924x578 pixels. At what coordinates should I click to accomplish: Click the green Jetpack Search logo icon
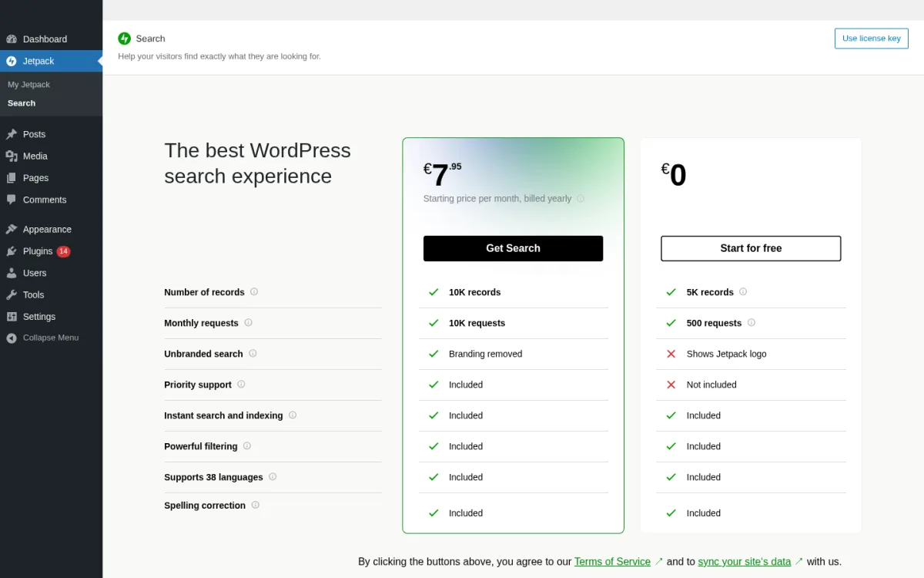125,39
